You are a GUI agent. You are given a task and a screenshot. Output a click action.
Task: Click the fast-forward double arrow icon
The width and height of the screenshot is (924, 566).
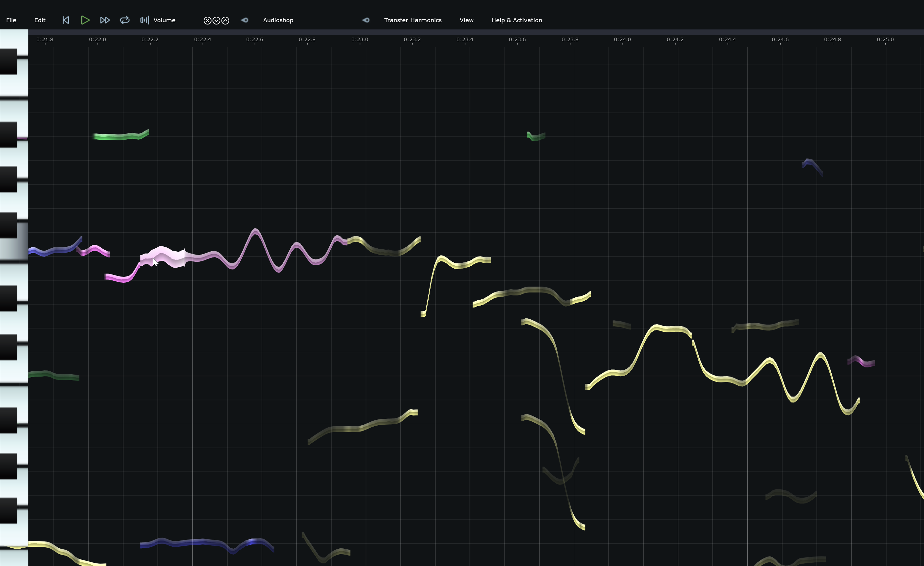105,20
